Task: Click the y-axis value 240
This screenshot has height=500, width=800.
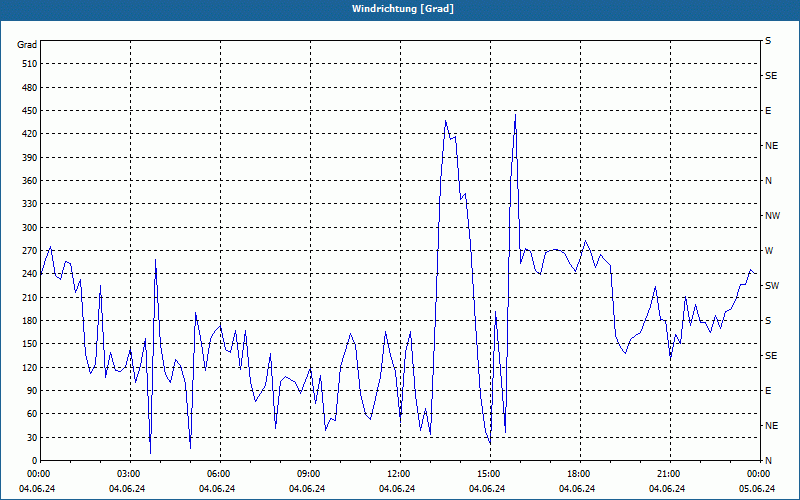Action: tap(30, 274)
